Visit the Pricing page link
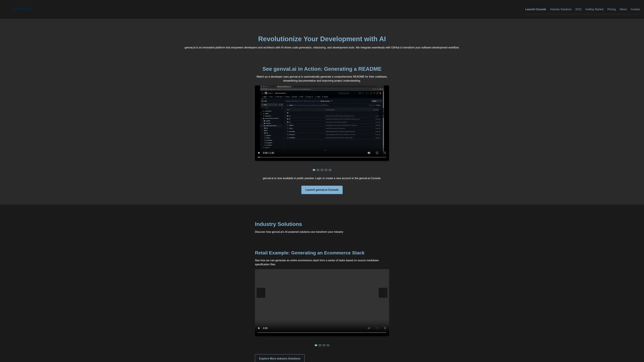644x362 pixels. tap(611, 9)
